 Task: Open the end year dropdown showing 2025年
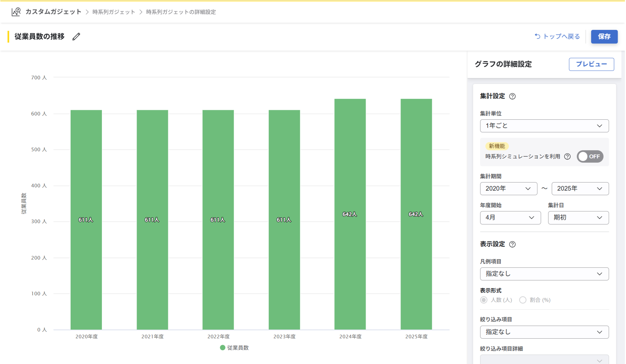[x=580, y=189]
